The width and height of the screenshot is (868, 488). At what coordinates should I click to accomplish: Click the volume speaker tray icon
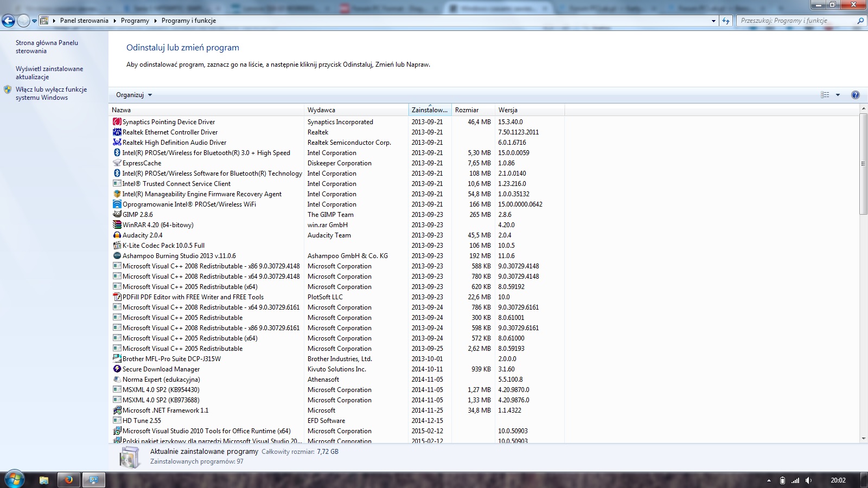(x=809, y=480)
